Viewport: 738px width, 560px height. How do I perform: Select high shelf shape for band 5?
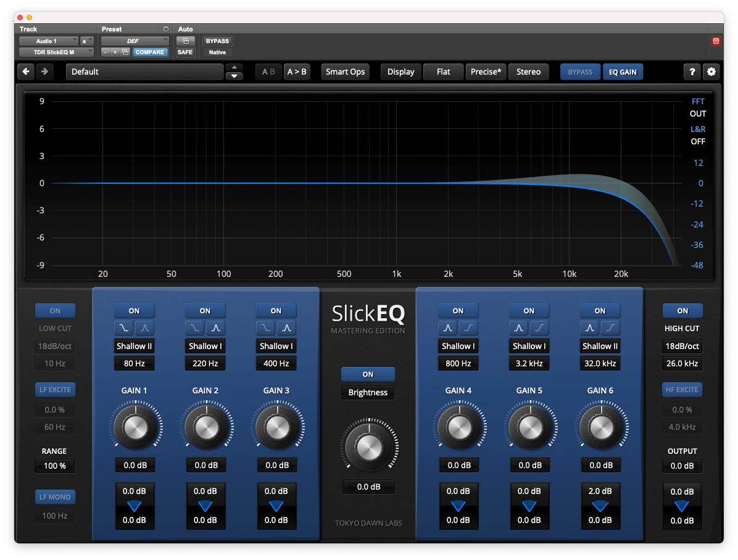coord(540,328)
